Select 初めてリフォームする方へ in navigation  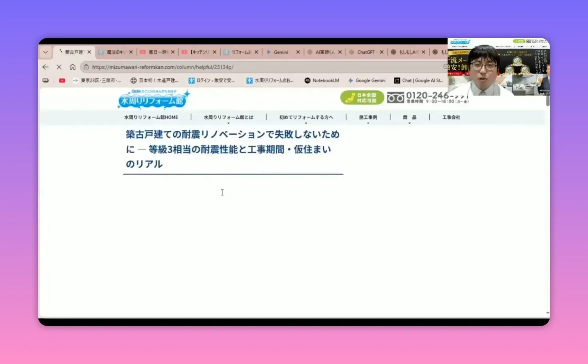[x=306, y=117]
